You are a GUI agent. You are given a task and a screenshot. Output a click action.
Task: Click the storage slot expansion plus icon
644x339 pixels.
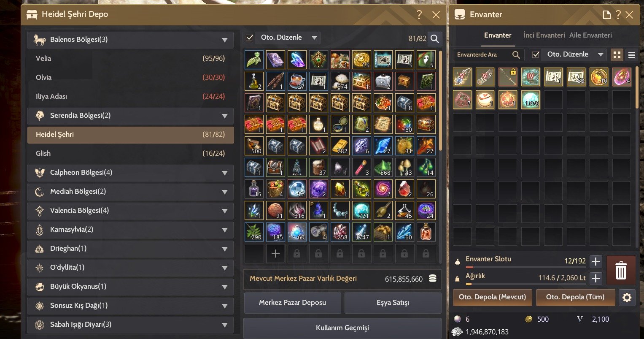[x=275, y=254]
